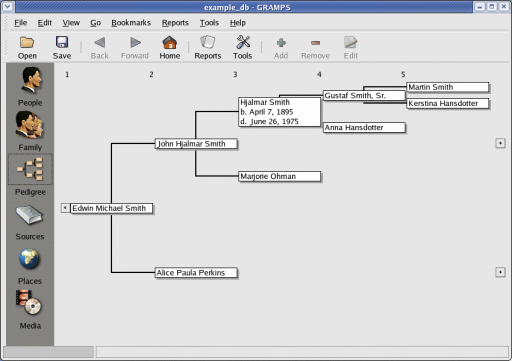This screenshot has height=361, width=512.
Task: Open window menu in title bar corner
Action: [x=7, y=7]
